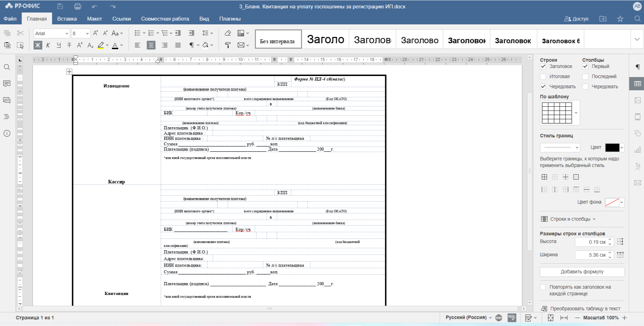Viewport: 644px width, 326px height.
Task: Open line spacing dropdown
Action: pos(208,33)
